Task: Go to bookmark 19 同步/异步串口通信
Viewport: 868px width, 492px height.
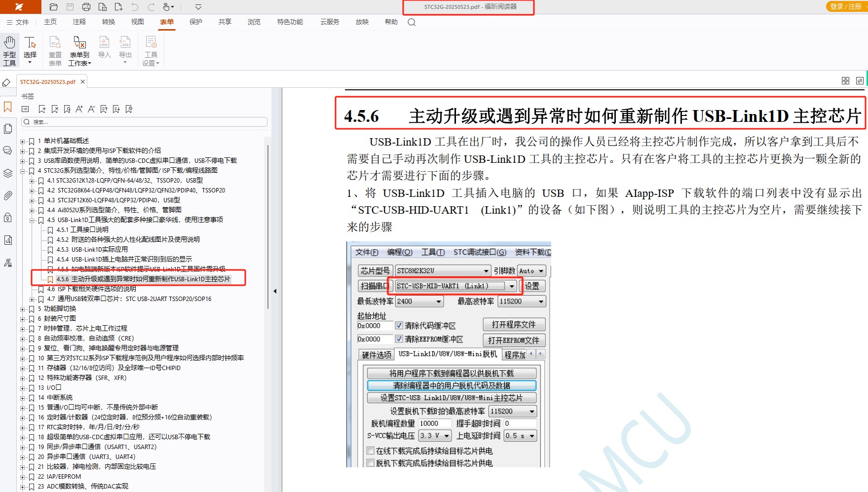Action: (97, 447)
